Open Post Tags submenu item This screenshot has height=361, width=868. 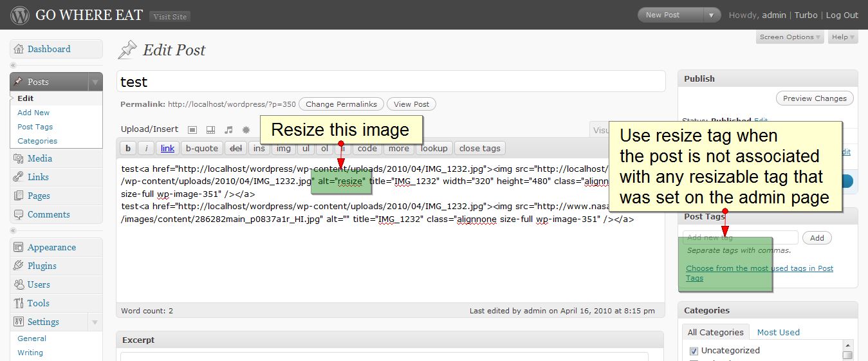tap(35, 127)
